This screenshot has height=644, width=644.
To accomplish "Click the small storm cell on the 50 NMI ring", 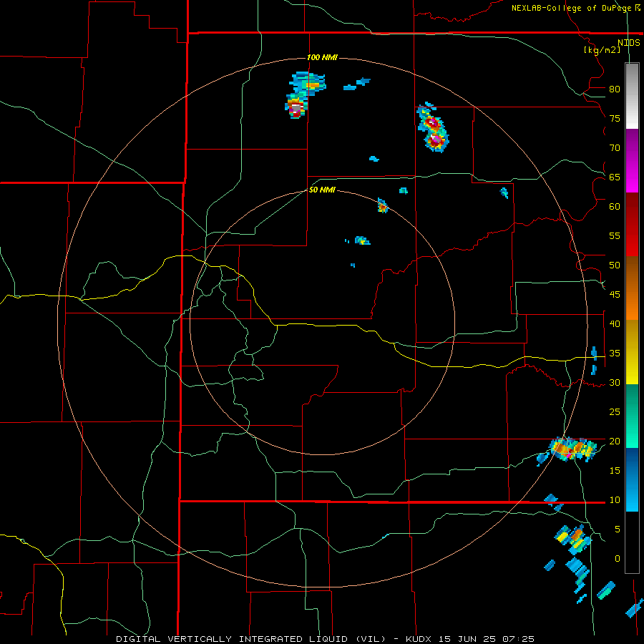I will click(382, 206).
